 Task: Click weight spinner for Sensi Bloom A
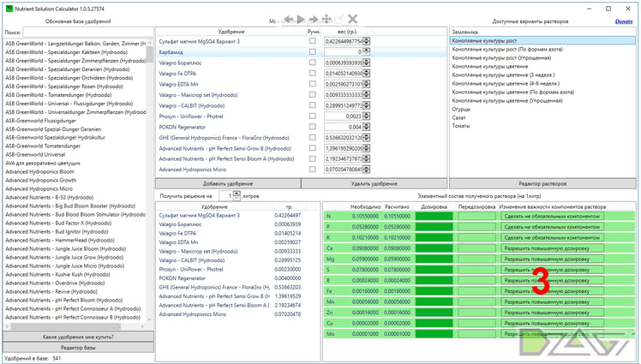pyautogui.click(x=366, y=158)
